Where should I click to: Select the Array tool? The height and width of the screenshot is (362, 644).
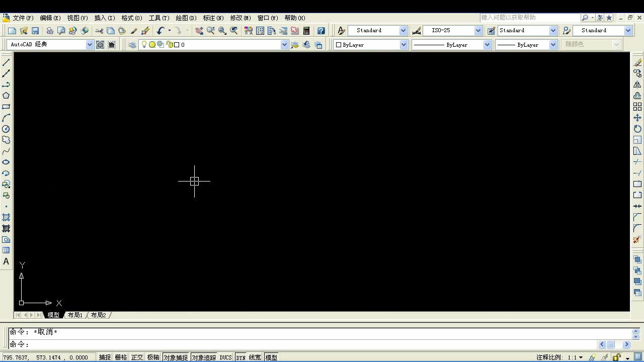click(x=637, y=107)
